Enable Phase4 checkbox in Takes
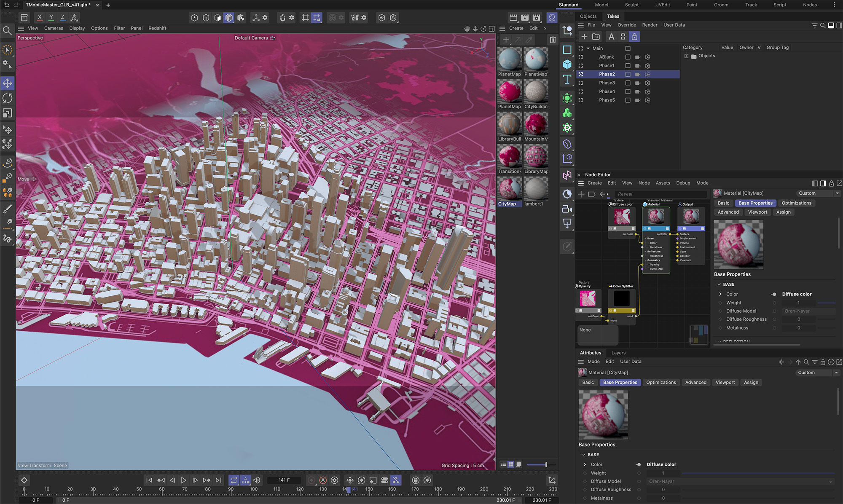The image size is (843, 504). [x=627, y=91]
